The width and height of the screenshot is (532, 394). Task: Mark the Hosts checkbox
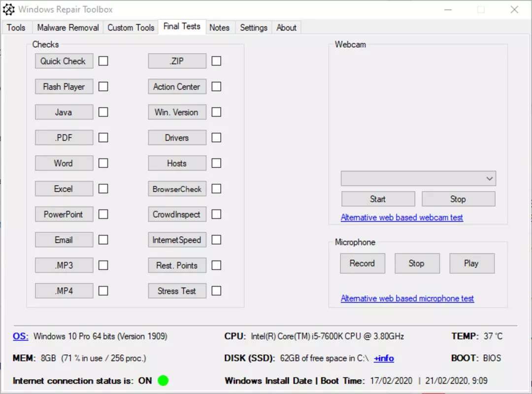tap(216, 163)
